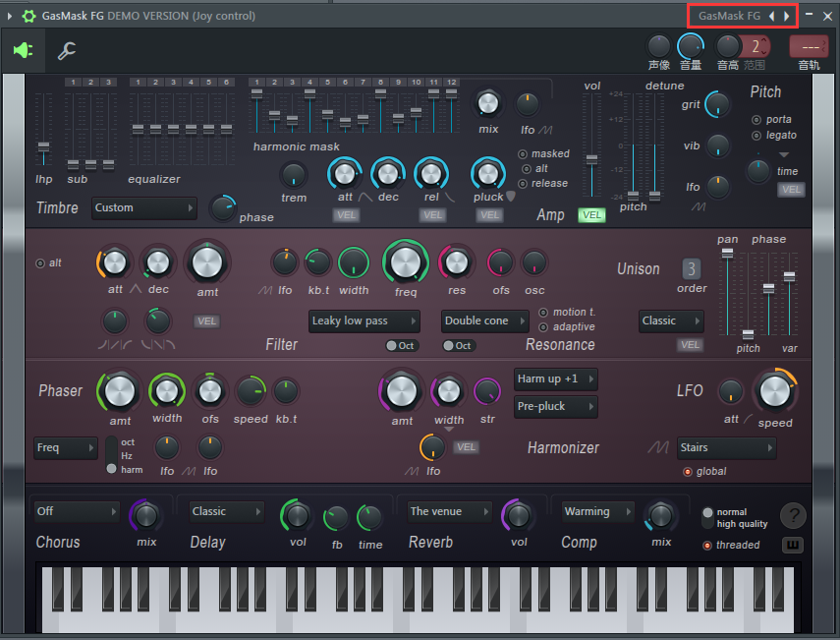Open the Phaser Freq dropdown
840x640 pixels.
[66, 447]
